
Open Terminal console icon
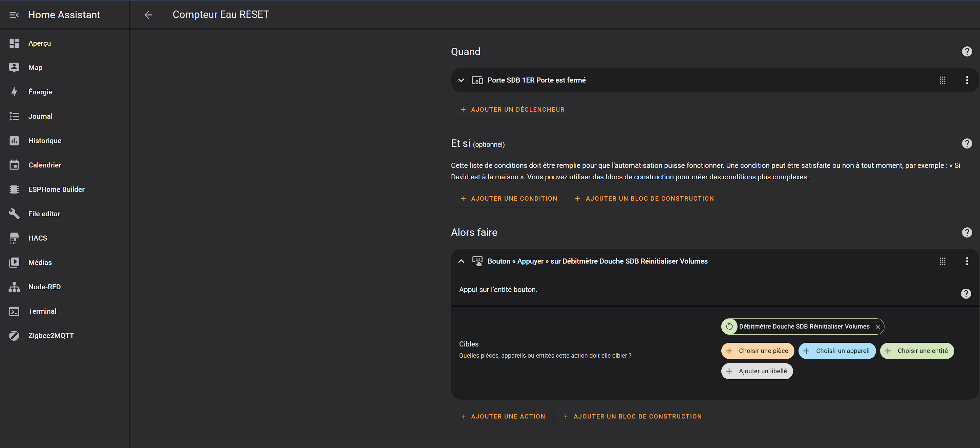[14, 311]
